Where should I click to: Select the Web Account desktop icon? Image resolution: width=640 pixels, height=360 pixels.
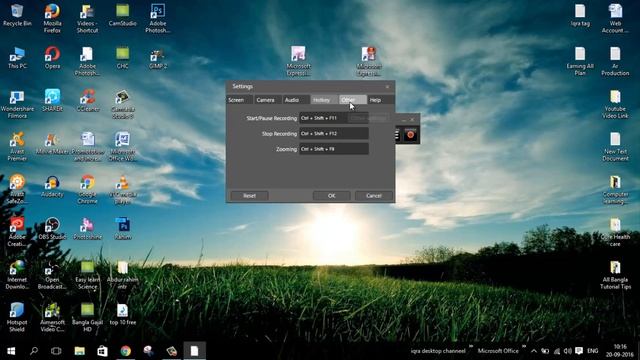pos(615,19)
